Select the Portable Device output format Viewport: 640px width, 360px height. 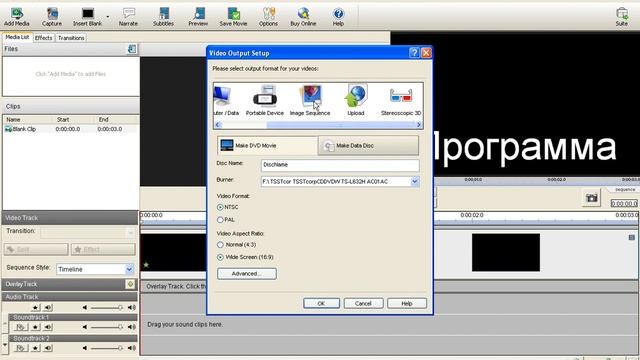(x=264, y=101)
